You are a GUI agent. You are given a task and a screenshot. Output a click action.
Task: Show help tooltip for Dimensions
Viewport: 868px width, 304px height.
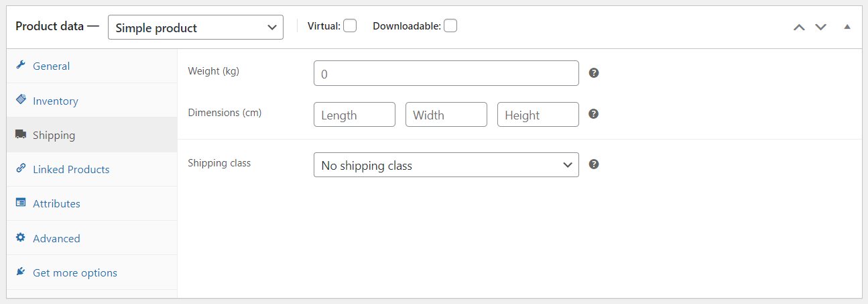593,114
